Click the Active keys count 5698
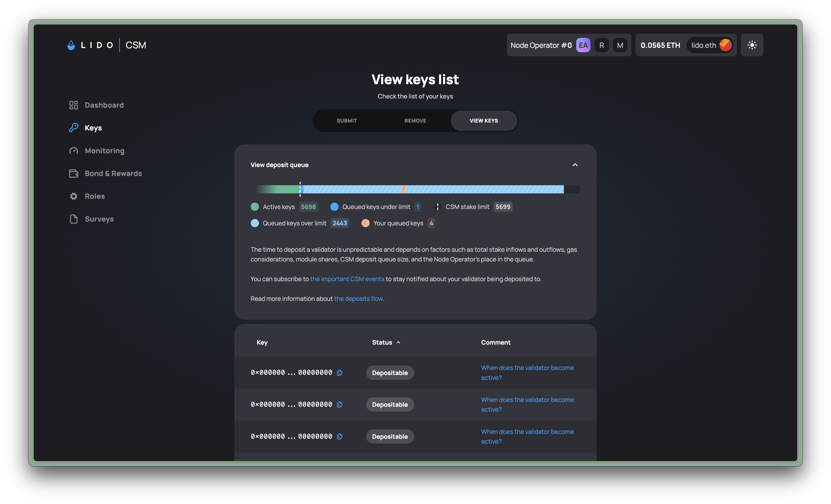Screen dimensions: 831x504 click(308, 207)
